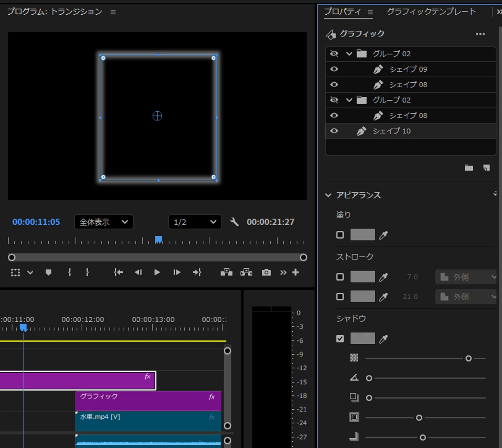Pick 7.0 stroke color eyedropper

[x=383, y=277]
